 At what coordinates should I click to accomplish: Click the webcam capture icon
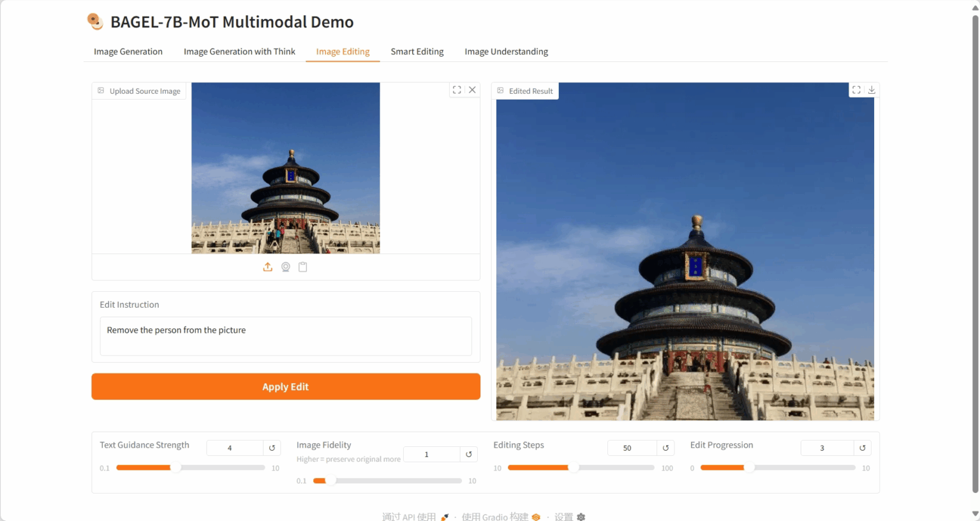(286, 267)
